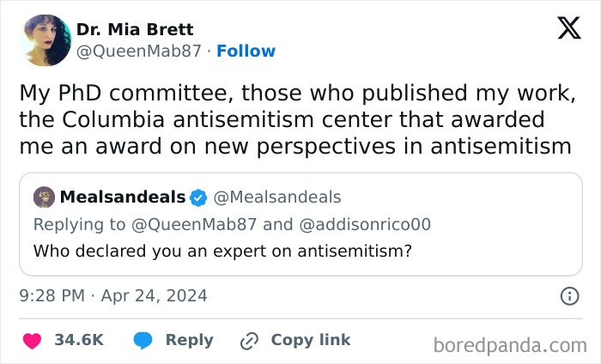Click the Replying to @QueenMab87 line
Viewport: 601px width, 364px height.
pyautogui.click(x=232, y=225)
